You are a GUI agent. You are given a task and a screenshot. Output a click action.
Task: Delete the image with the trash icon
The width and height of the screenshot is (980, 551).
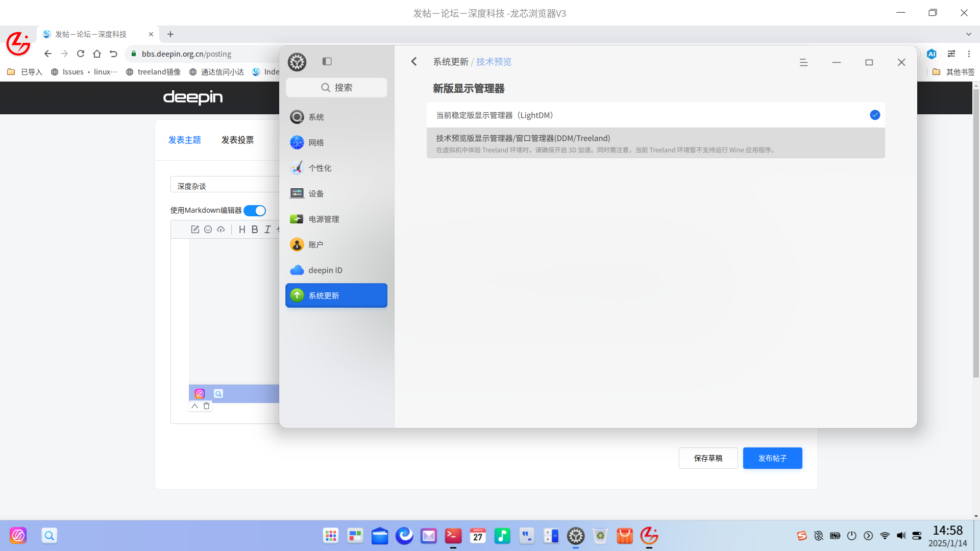point(206,406)
